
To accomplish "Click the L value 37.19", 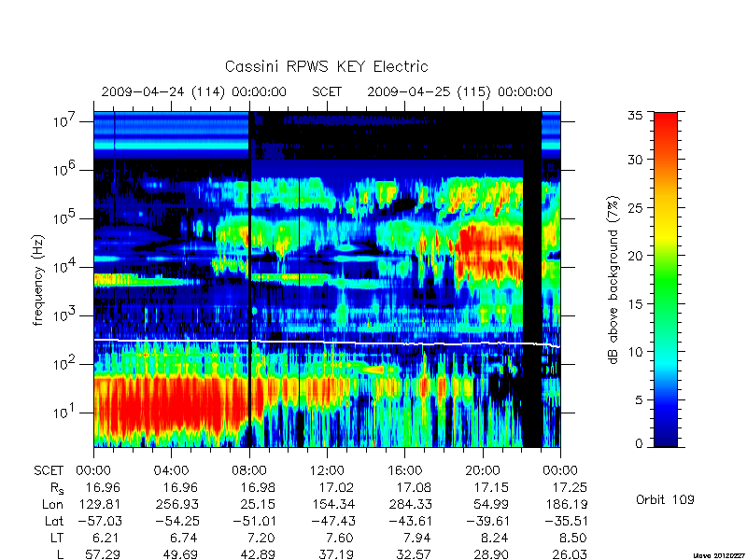I will 336,554.
